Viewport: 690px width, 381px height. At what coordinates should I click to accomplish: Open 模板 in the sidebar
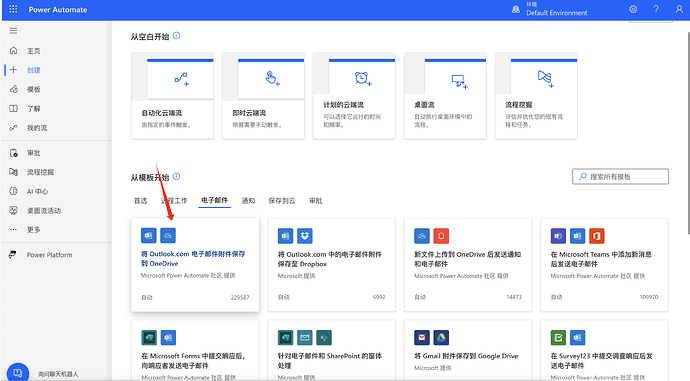(x=33, y=89)
